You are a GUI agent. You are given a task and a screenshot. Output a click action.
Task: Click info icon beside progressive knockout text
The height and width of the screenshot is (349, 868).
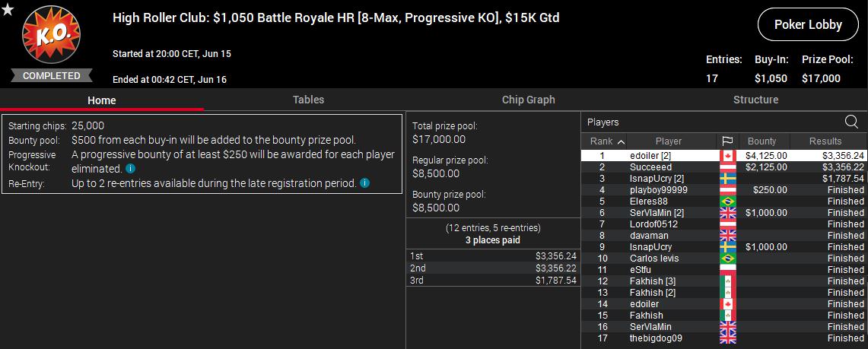pos(131,169)
